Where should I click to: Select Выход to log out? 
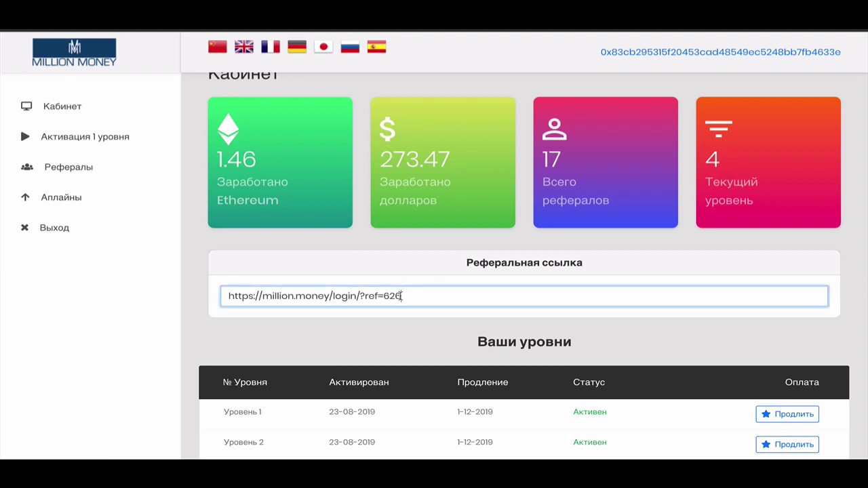(x=54, y=228)
